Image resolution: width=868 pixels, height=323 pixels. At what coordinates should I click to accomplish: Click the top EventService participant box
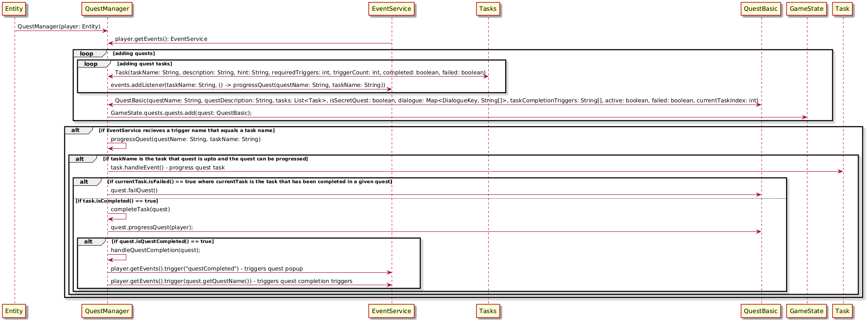click(x=391, y=9)
